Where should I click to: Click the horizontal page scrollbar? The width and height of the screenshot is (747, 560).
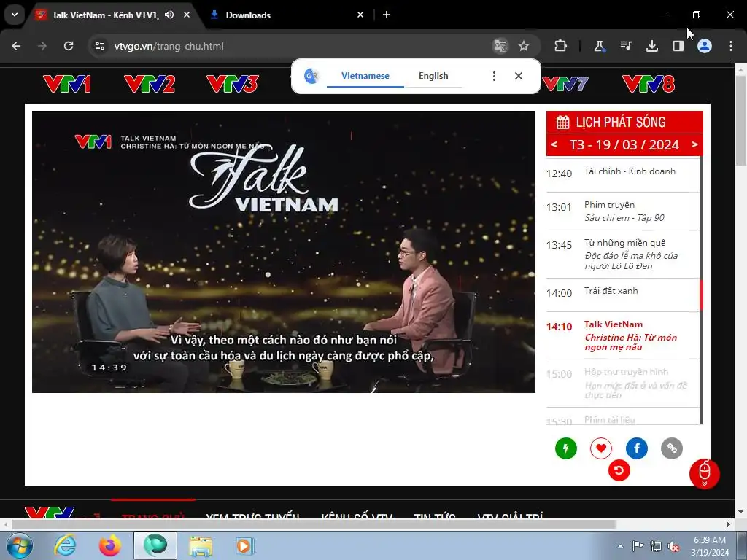[314, 524]
